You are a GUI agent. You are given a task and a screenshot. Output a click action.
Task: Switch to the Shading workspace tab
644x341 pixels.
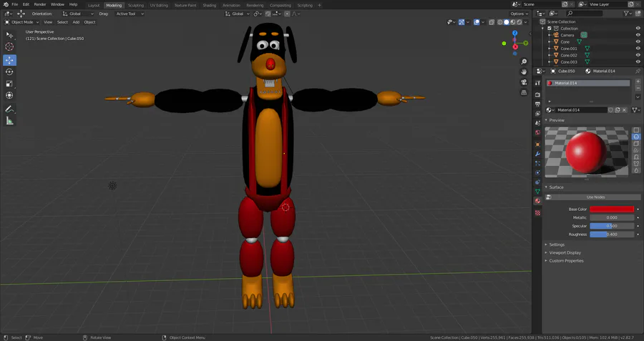tap(210, 5)
